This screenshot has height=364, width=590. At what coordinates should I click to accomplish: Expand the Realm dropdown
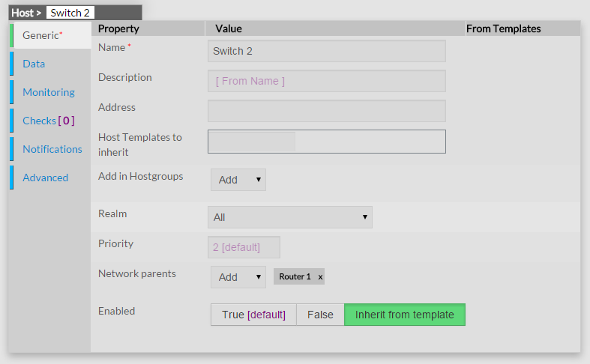click(x=289, y=217)
